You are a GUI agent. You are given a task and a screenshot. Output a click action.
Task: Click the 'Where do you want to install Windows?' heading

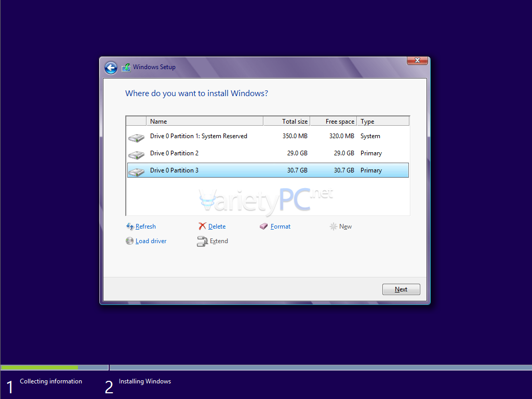click(x=196, y=94)
